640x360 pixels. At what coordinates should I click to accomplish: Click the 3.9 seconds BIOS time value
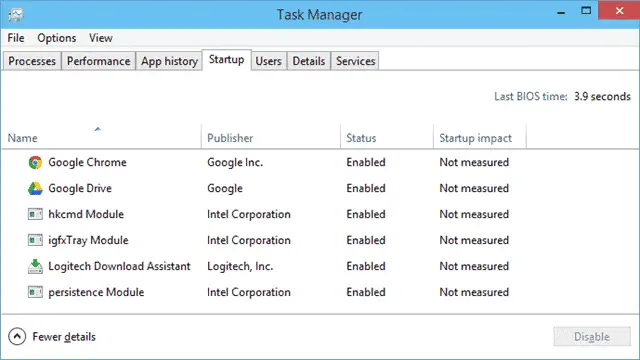(602, 97)
